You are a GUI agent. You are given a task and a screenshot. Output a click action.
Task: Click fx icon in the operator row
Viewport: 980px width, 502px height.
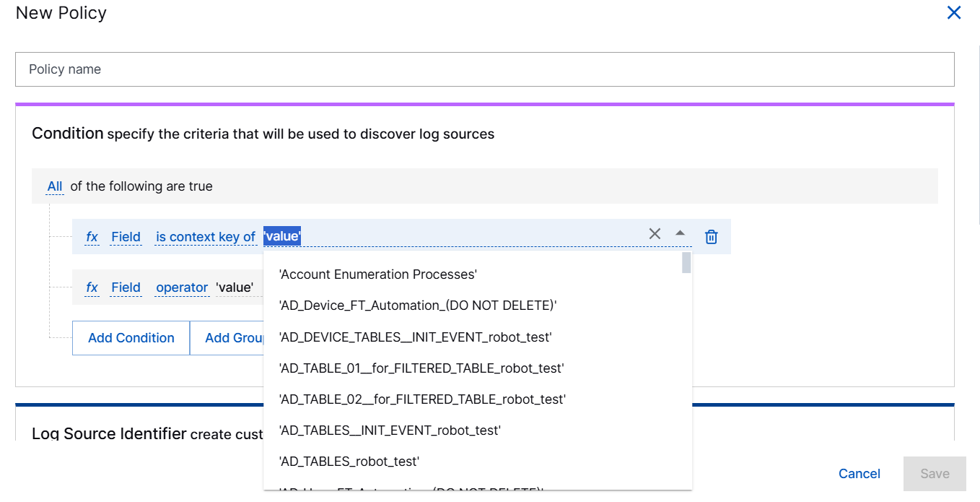point(92,287)
